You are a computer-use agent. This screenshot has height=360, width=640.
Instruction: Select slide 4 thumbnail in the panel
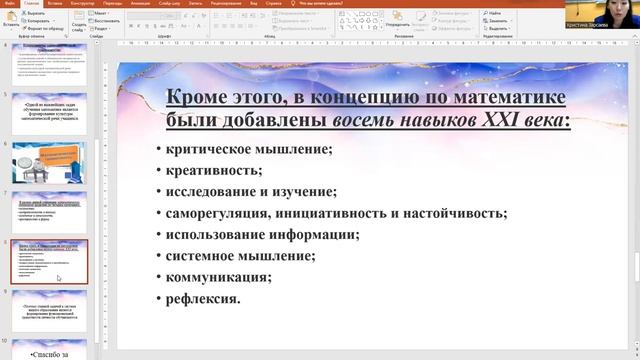[x=49, y=64]
